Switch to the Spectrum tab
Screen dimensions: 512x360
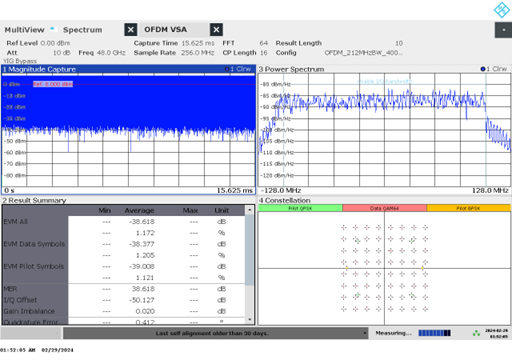[82, 30]
